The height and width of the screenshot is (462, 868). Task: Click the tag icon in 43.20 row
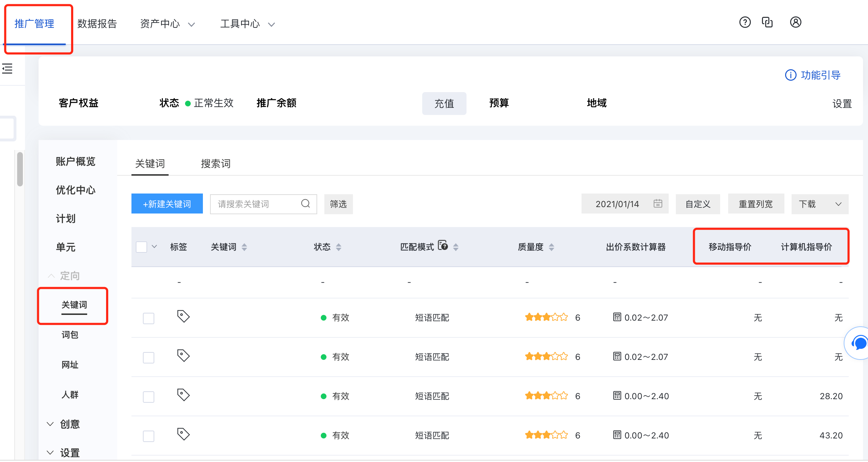183,434
